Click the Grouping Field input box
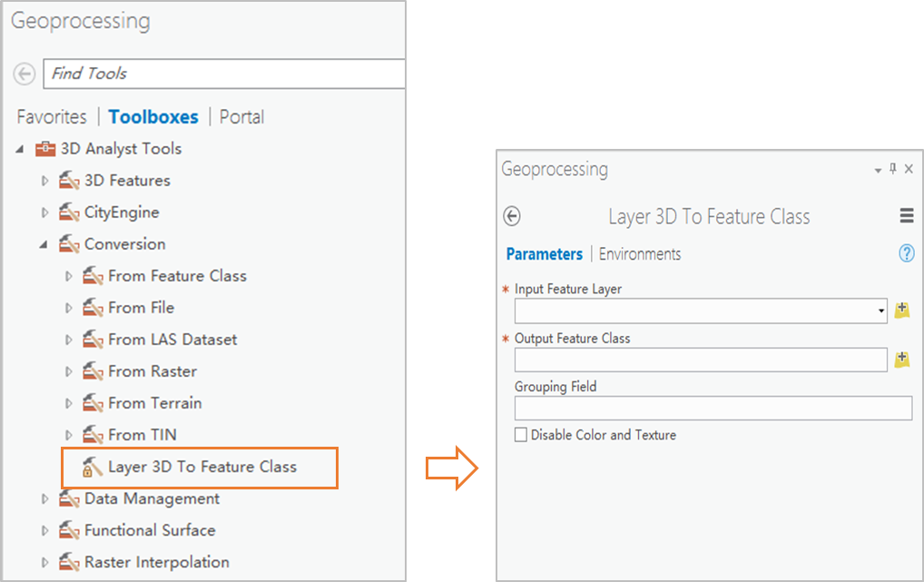This screenshot has height=582, width=924. [x=713, y=409]
